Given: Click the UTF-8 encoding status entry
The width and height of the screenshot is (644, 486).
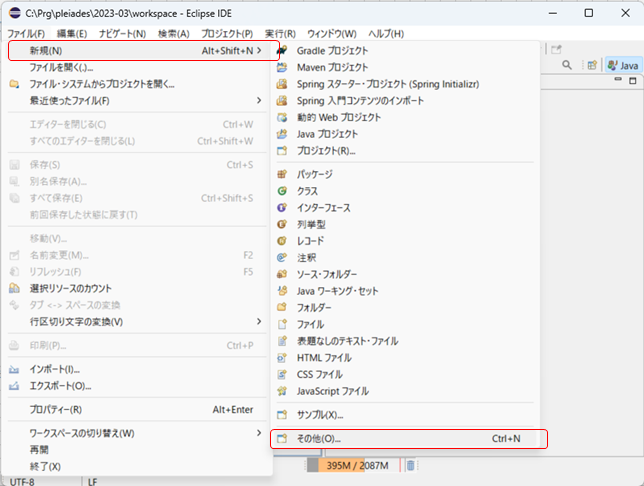Looking at the screenshot, I should (22, 481).
